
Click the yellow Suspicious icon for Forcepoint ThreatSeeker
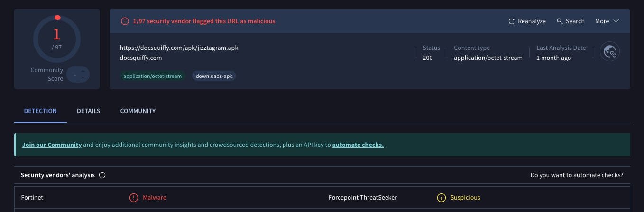click(442, 198)
